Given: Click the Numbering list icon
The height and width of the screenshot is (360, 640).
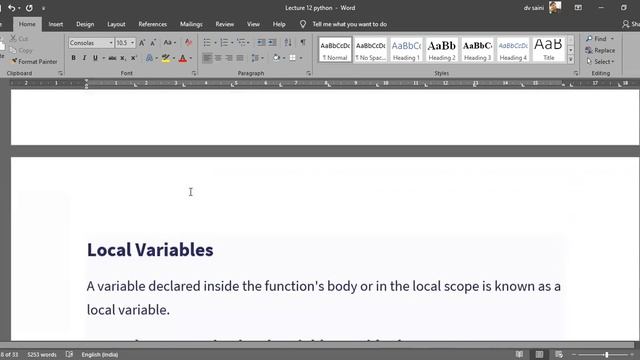Looking at the screenshot, I should pyautogui.click(x=224, y=42).
